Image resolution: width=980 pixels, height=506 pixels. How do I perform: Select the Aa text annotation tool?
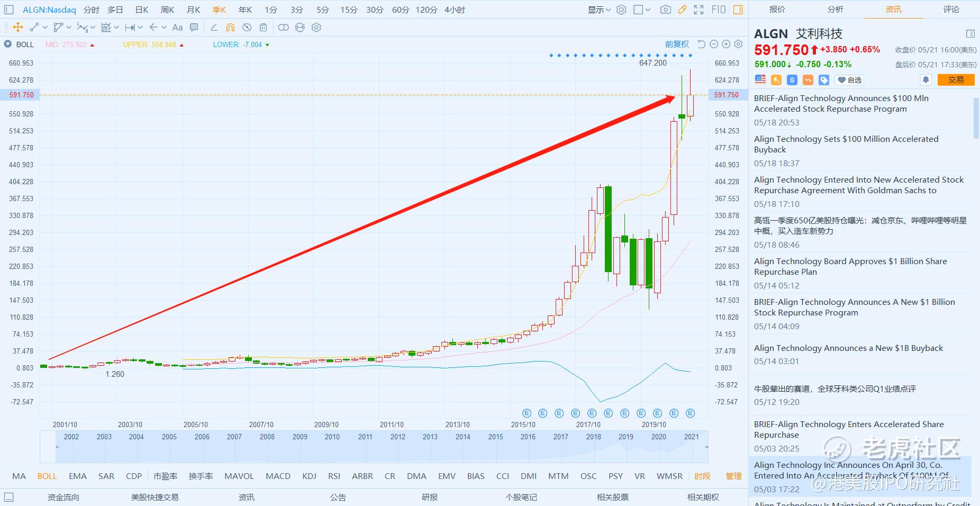tap(178, 28)
